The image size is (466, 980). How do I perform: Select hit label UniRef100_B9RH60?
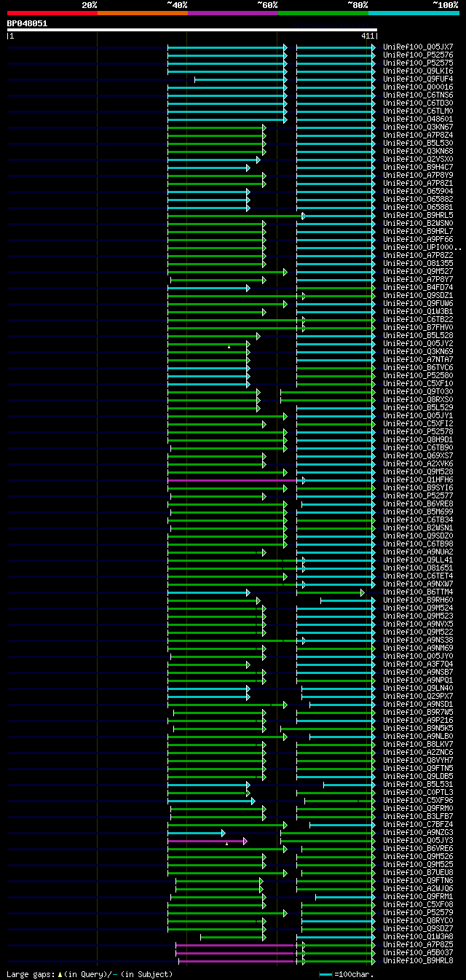[x=418, y=600]
